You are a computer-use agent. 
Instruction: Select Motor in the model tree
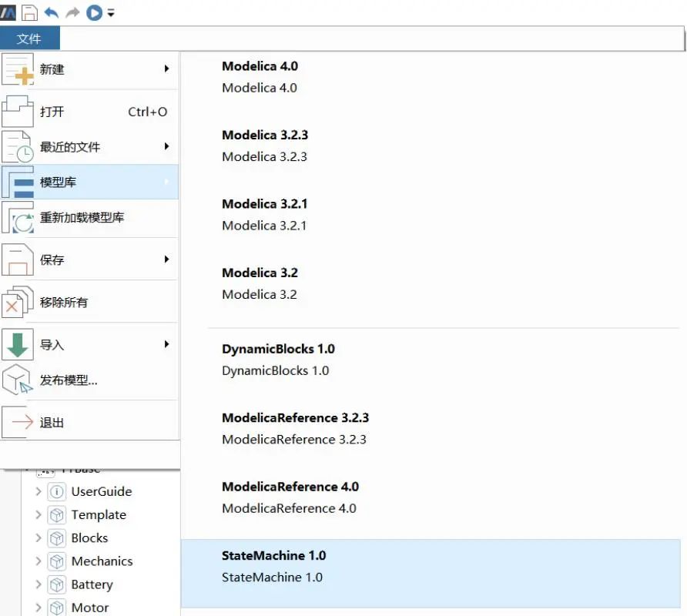coord(90,608)
